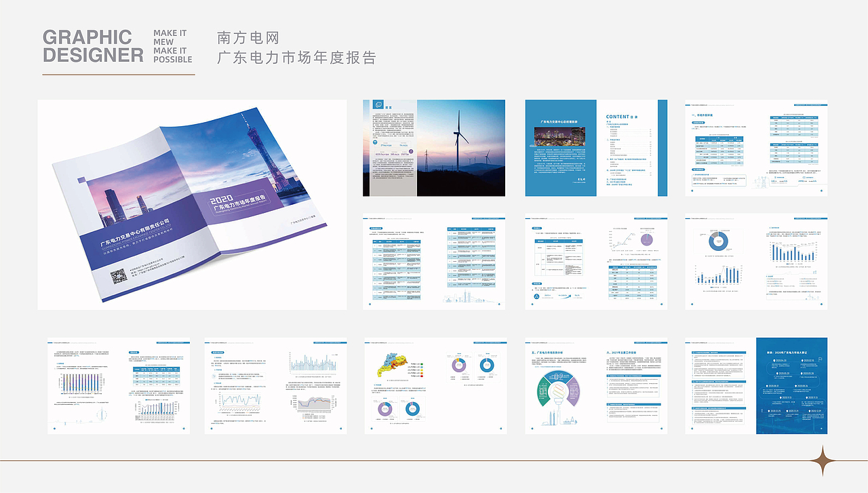Click the blue donut chart above the bar charts
Viewport: 868px width, 493px height.
click(x=719, y=240)
